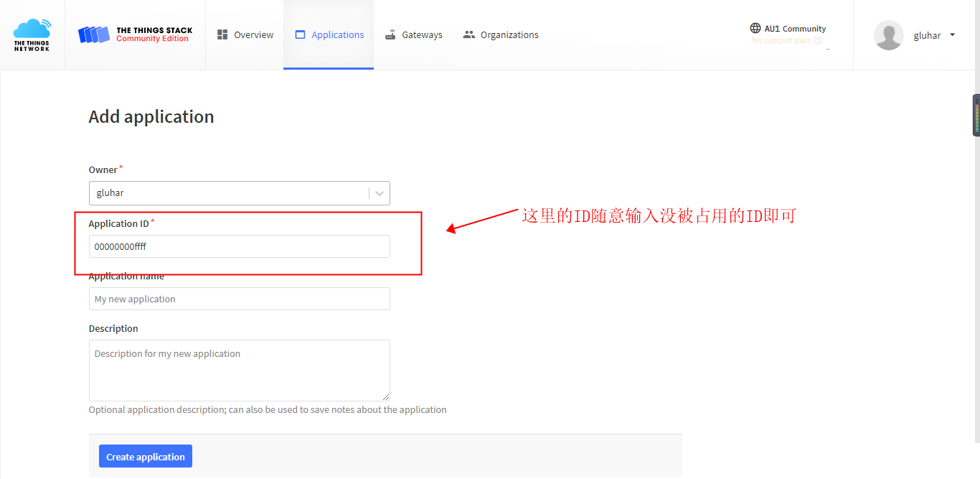The height and width of the screenshot is (479, 980).
Task: Go to the Organizations tab label
Action: click(509, 34)
